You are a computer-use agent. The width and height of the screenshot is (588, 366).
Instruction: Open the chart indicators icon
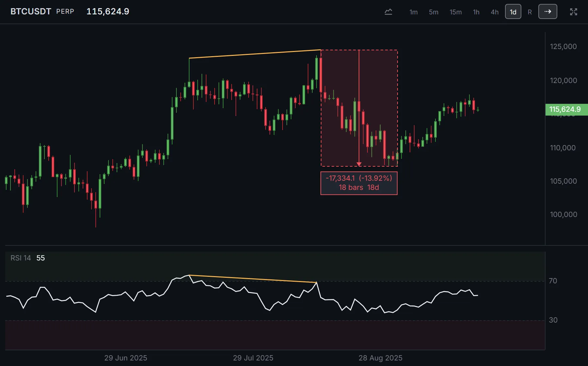[x=388, y=12]
